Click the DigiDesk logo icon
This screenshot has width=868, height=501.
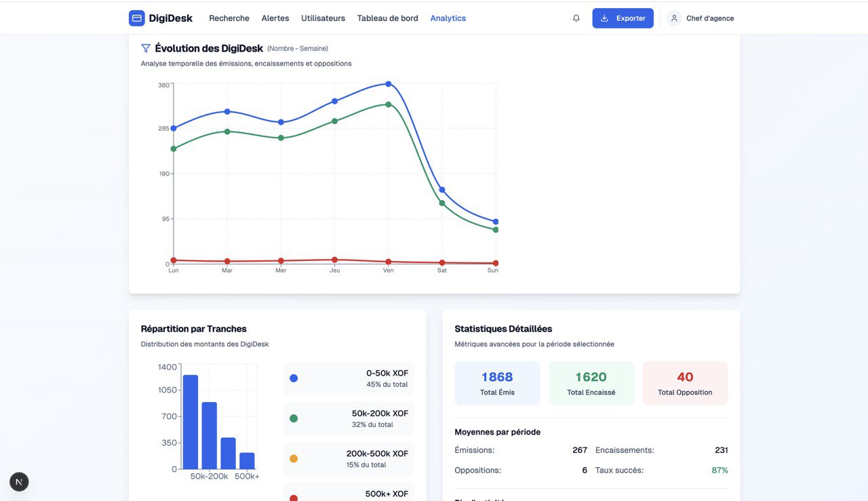137,18
